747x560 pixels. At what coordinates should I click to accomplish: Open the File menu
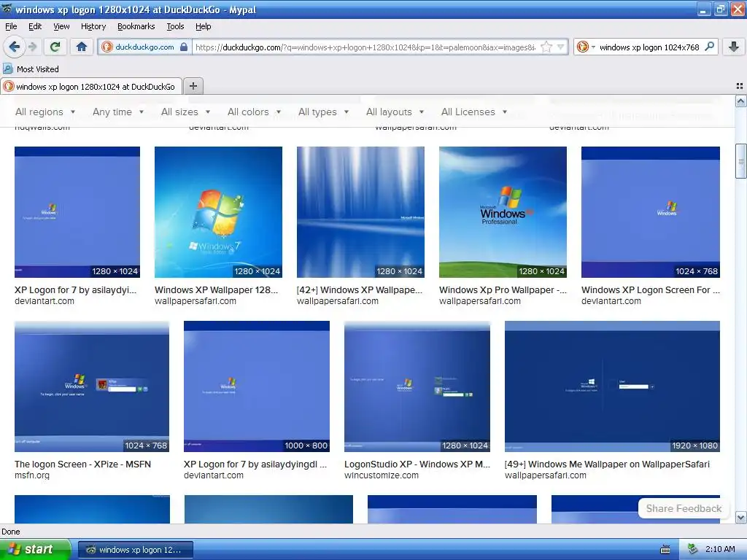(x=11, y=26)
